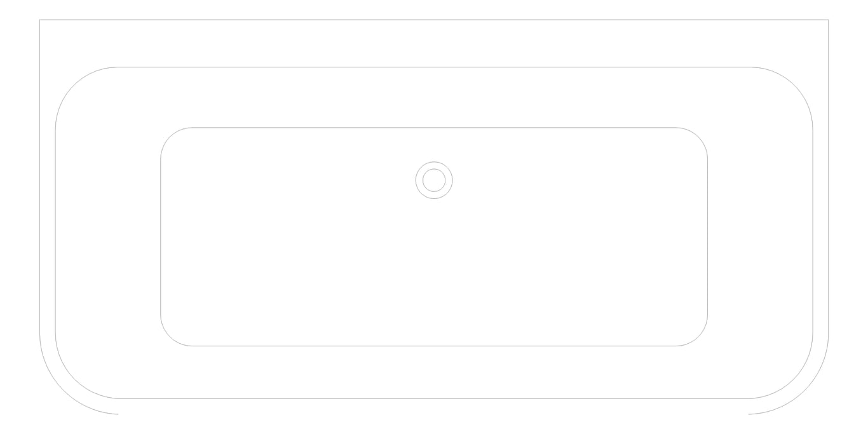Click the inner basin's top-right rounded corner

(x=698, y=137)
